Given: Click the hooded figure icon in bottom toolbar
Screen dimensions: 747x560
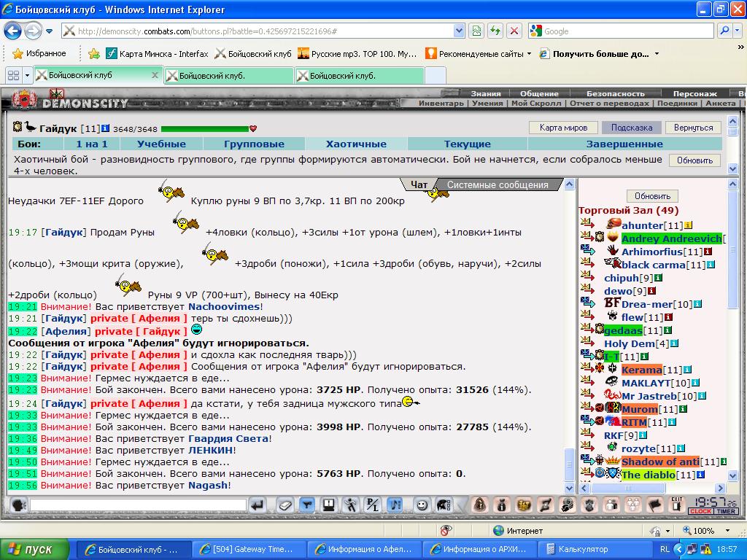Looking at the screenshot, I should (x=480, y=505).
